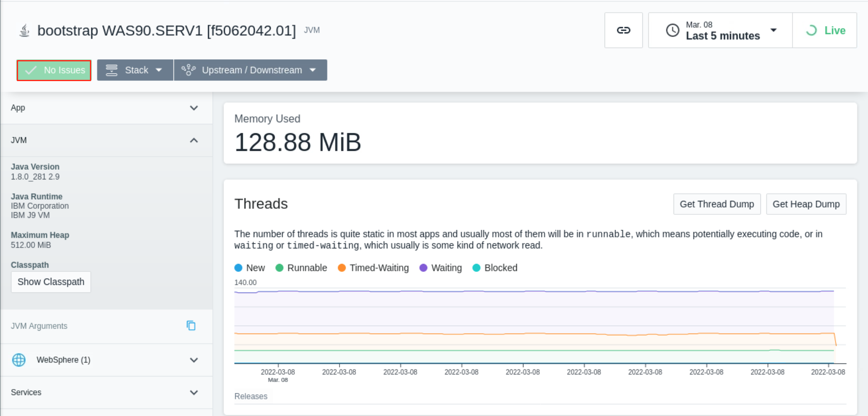Toggle the Blocked series in legend
The height and width of the screenshot is (416, 868).
tap(495, 268)
